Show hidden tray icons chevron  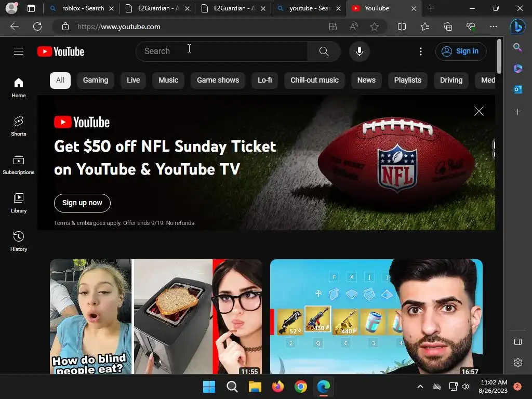pyautogui.click(x=420, y=387)
